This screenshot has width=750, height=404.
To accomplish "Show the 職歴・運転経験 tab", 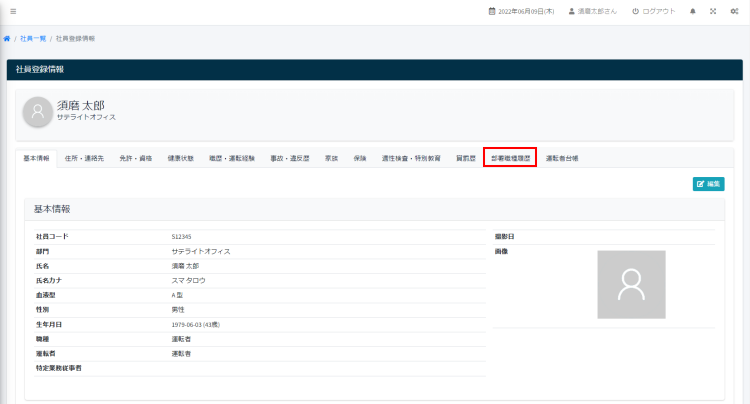I will tap(232, 158).
